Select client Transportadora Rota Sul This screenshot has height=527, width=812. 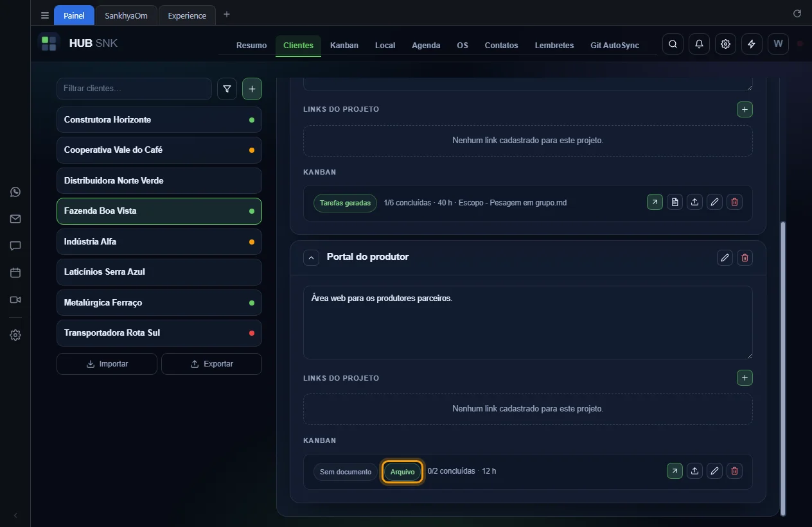[x=159, y=333]
